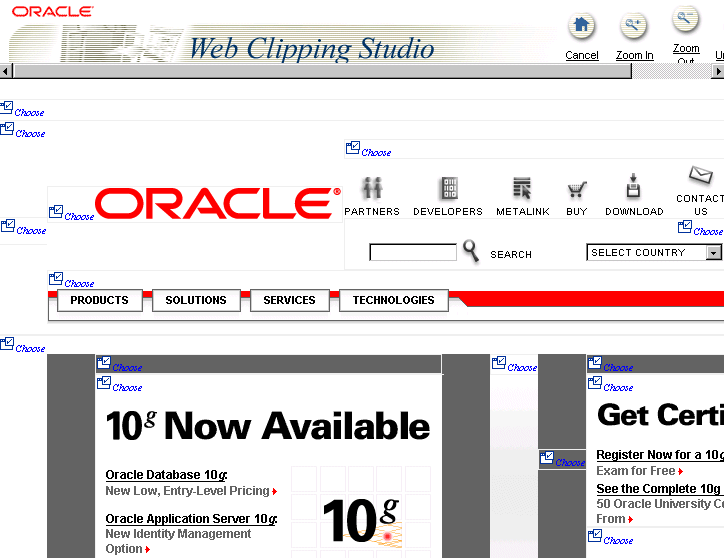Click the search magnifying glass icon

pos(471,251)
